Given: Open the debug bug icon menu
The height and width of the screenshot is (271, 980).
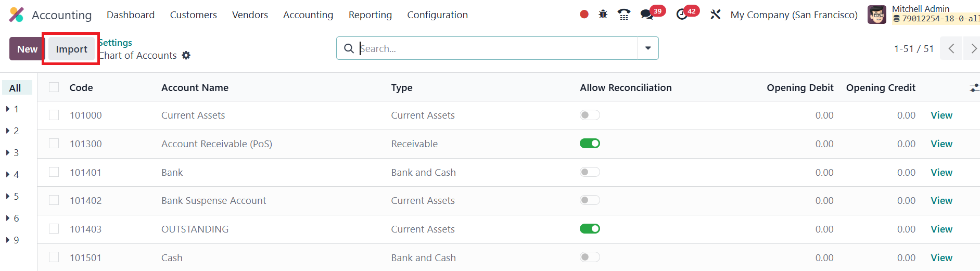Looking at the screenshot, I should pyautogui.click(x=603, y=15).
